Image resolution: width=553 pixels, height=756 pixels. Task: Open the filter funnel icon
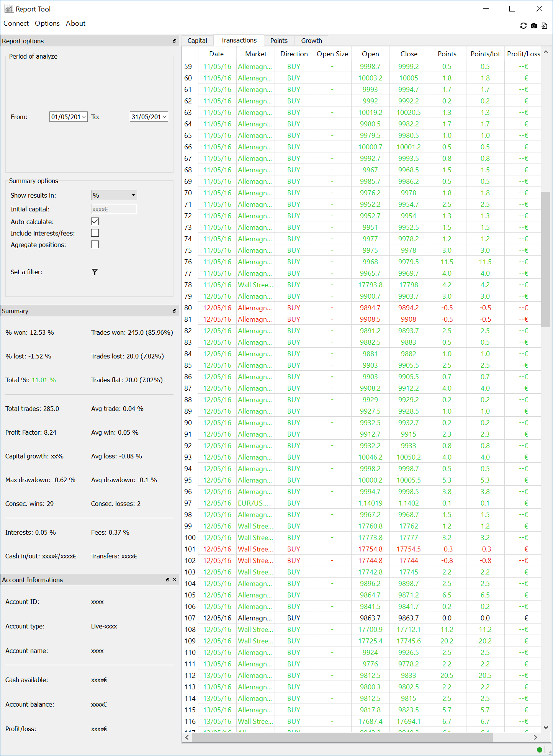point(95,272)
